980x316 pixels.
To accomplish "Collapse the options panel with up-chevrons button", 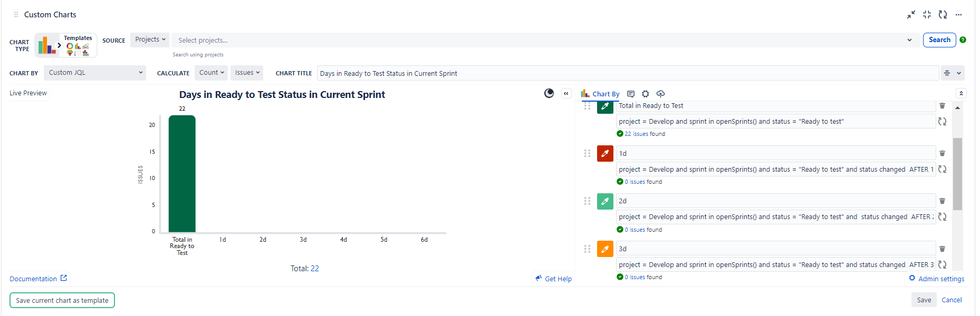I will click(961, 93).
